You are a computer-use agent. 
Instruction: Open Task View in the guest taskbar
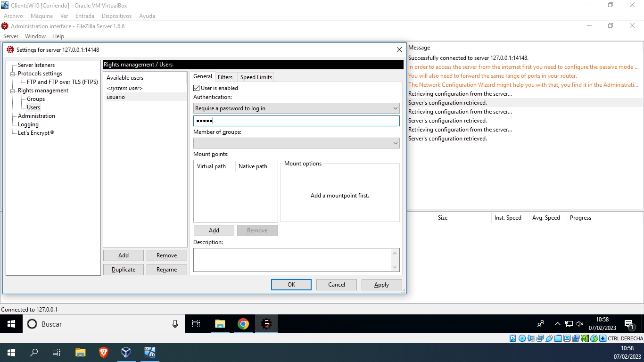click(x=196, y=324)
